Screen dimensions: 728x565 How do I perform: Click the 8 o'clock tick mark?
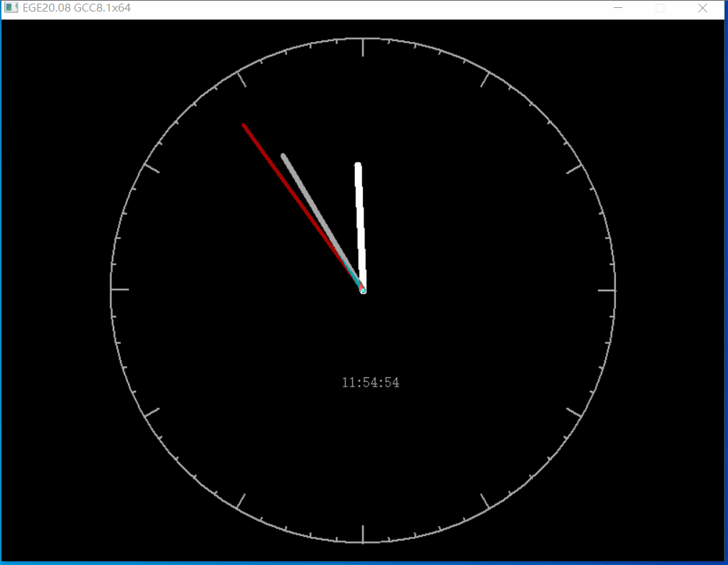(152, 413)
